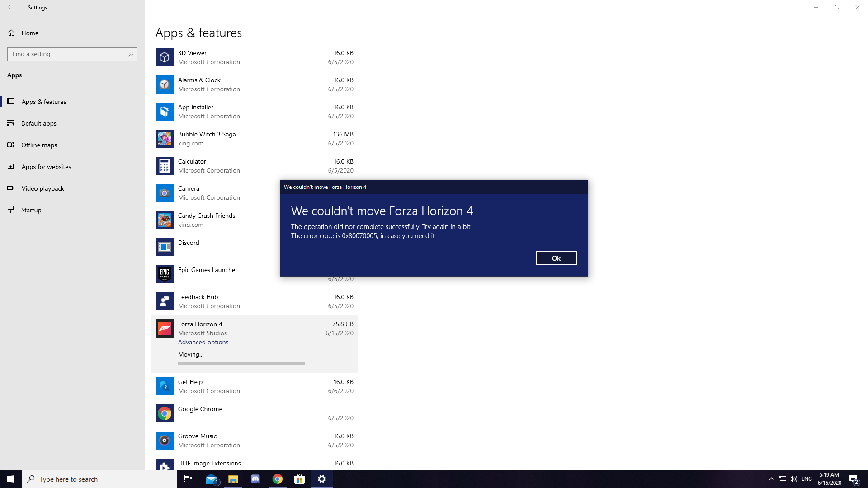Open Discord from the taskbar
The height and width of the screenshot is (488, 868).
pos(255,479)
